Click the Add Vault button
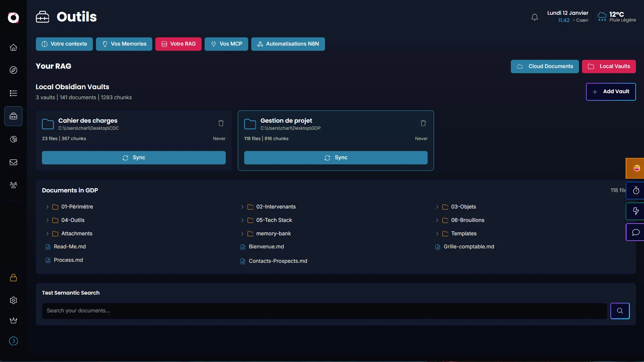This screenshot has height=362, width=644. (x=610, y=92)
